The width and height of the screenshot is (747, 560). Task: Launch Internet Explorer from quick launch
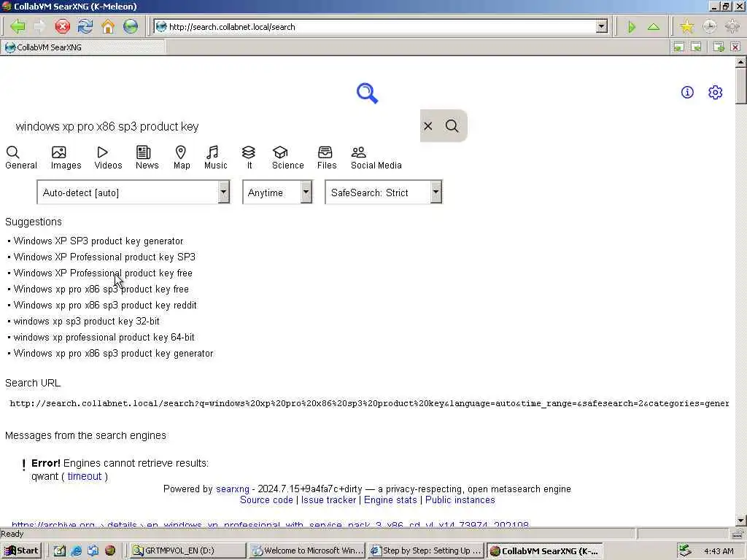pos(76,551)
